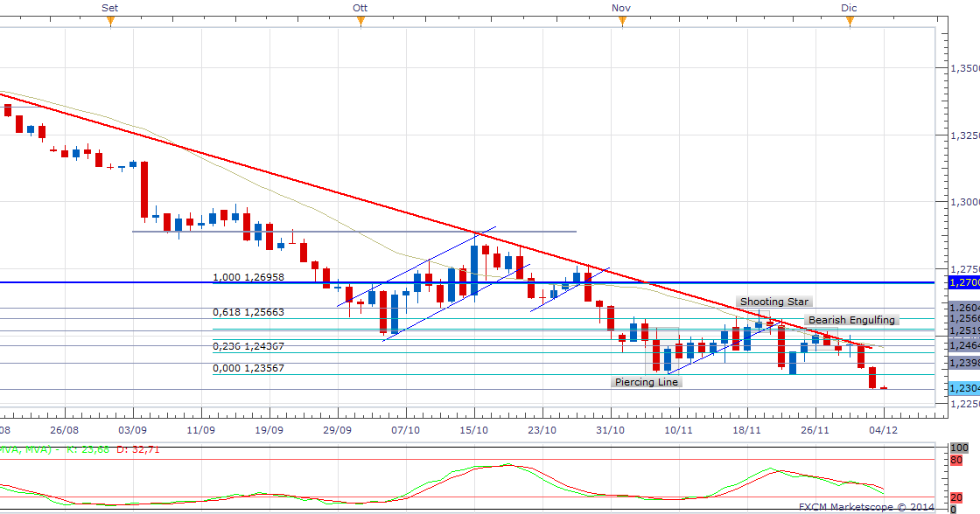Click the tall blue candle at 15/10
980x514 pixels.
(474, 270)
